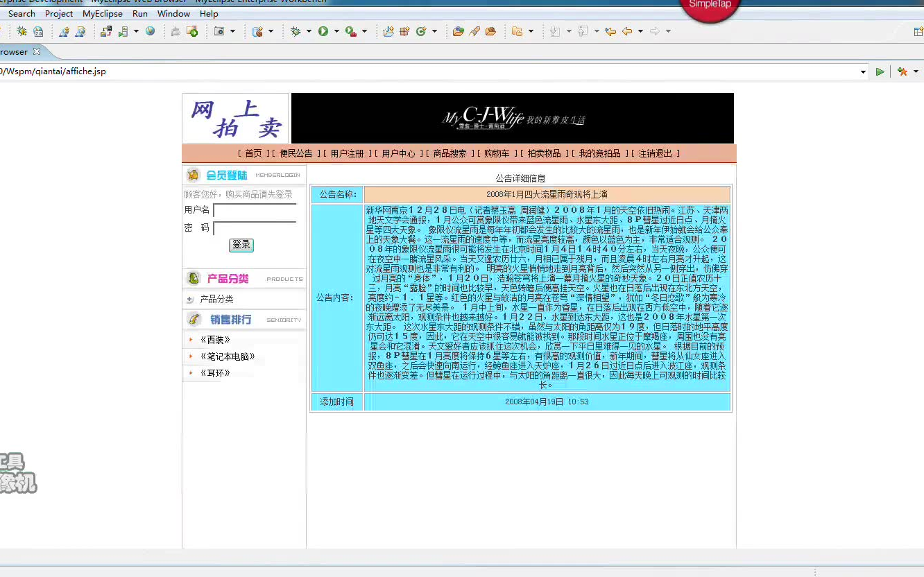The height and width of the screenshot is (577, 924).
Task: Open the MyEclipse menu
Action: pos(102,14)
